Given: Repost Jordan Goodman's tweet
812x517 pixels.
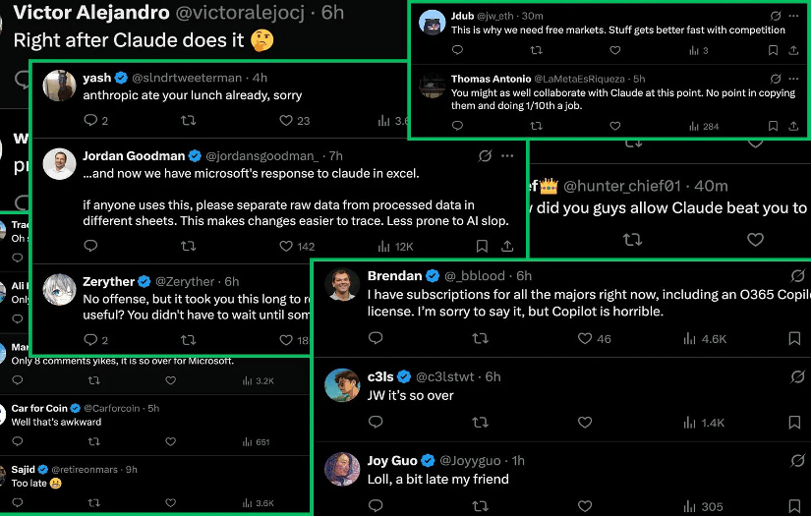Looking at the screenshot, I should tap(189, 247).
